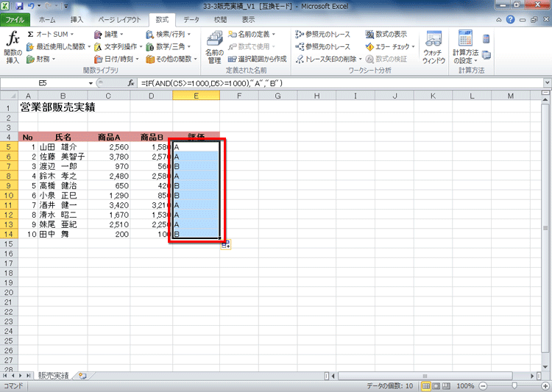Click the Calculate Now calculator icon
The height and width of the screenshot is (392, 552).
[486, 39]
